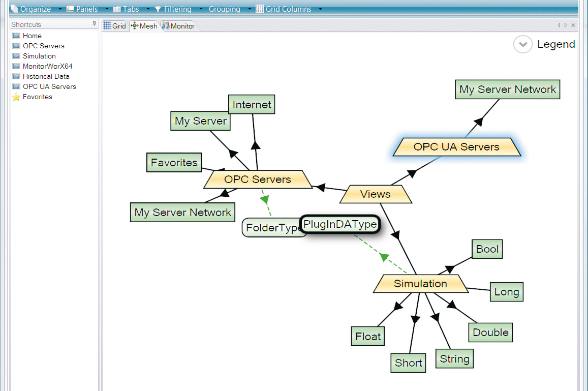Screen dimensions: 588x391
Task: Switch to the Monitor tab
Action: click(x=178, y=26)
